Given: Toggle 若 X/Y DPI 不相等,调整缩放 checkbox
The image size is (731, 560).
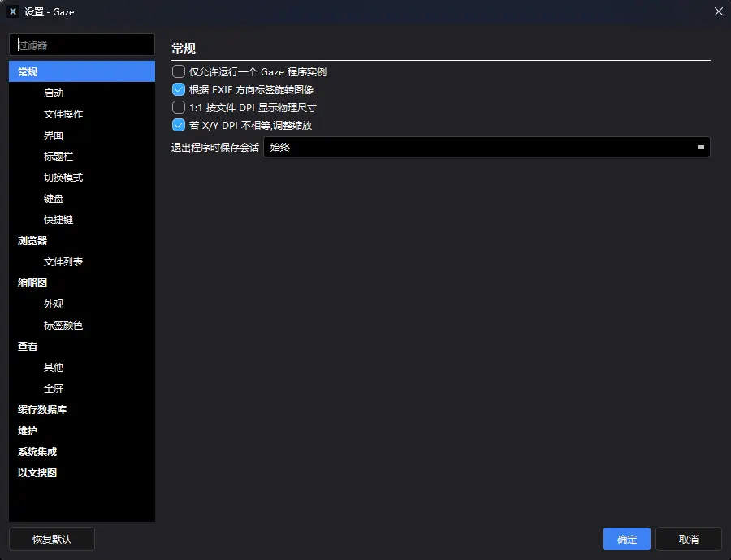Looking at the screenshot, I should pyautogui.click(x=179, y=125).
